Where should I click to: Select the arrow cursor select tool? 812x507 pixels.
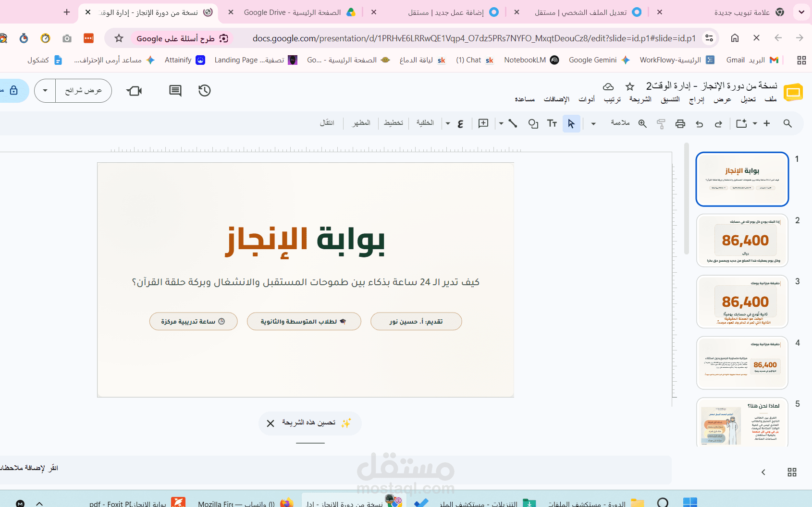pos(571,123)
